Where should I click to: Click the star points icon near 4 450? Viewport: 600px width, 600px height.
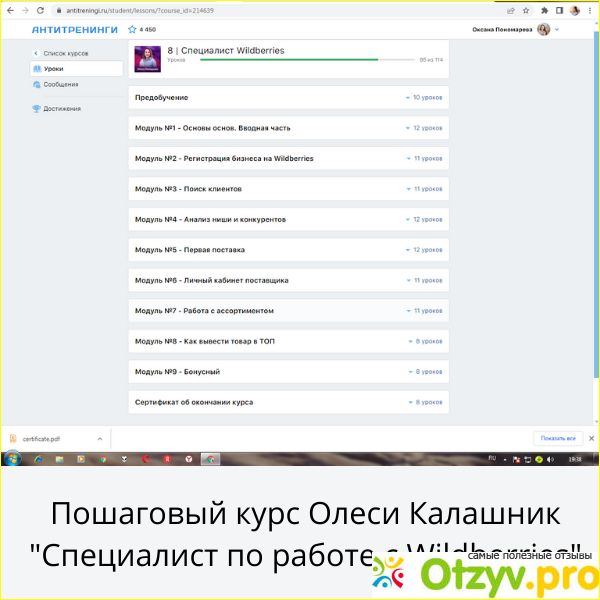pyautogui.click(x=132, y=30)
